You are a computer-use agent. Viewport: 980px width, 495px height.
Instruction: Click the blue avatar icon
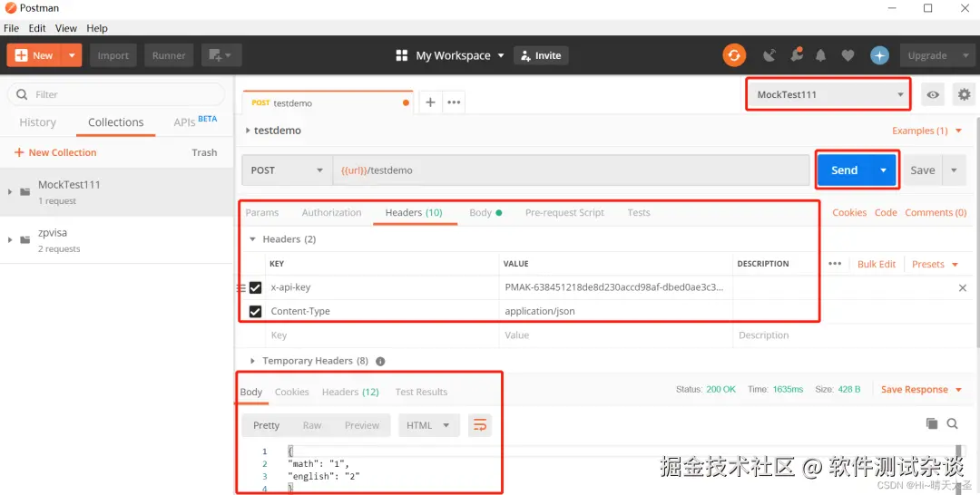click(879, 55)
